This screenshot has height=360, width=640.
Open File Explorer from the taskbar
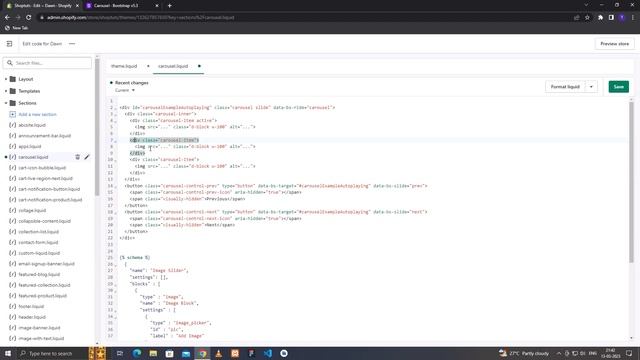[x=153, y=353]
